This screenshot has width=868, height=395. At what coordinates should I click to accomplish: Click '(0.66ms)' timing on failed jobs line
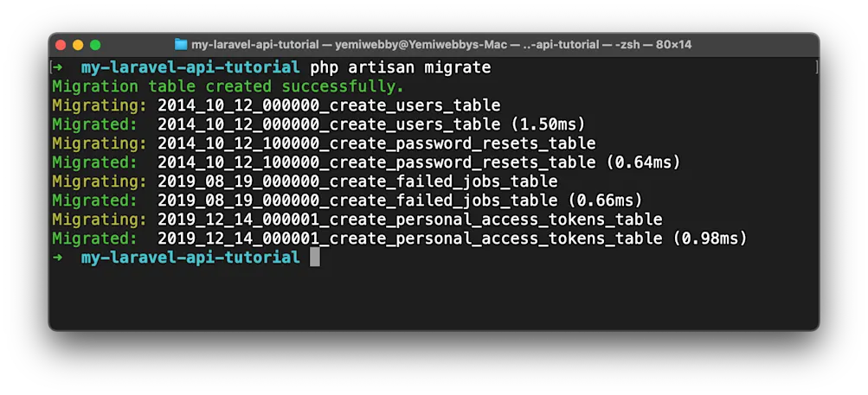[x=605, y=201]
